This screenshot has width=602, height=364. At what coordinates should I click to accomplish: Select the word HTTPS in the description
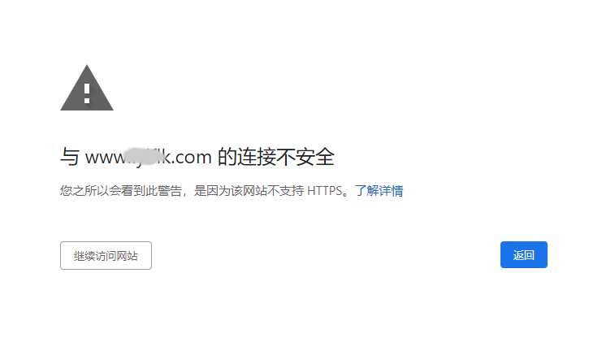tap(324, 190)
